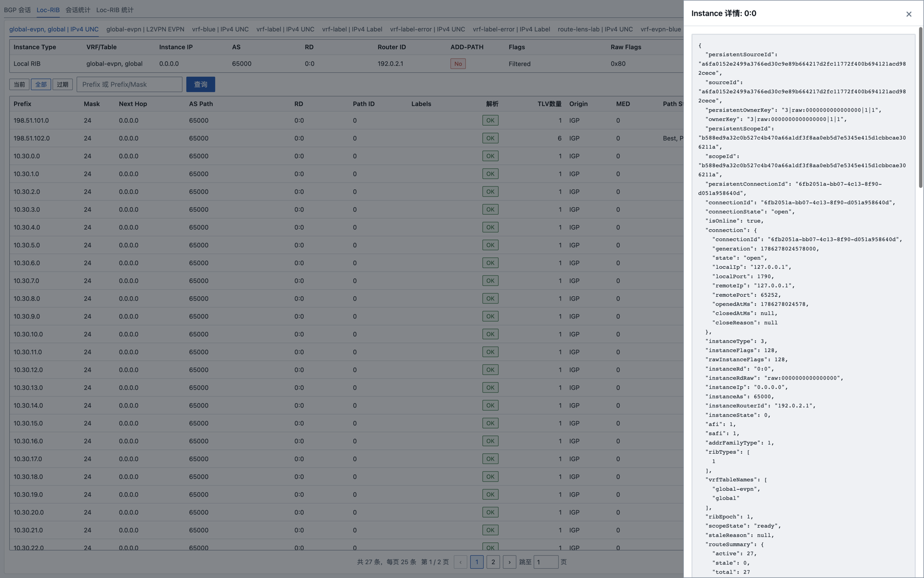Click the 查询 search button

pos(201,84)
